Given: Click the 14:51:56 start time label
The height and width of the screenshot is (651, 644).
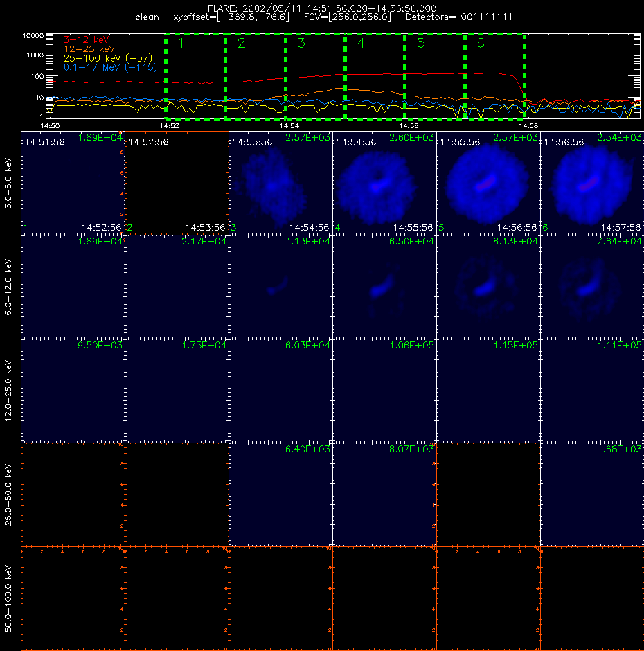Looking at the screenshot, I should 45,142.
